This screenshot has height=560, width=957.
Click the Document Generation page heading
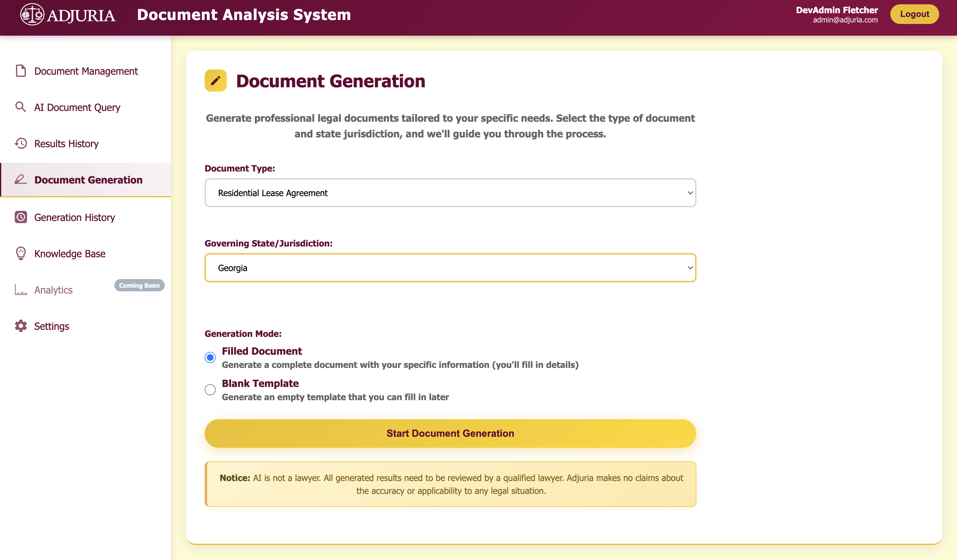331,81
